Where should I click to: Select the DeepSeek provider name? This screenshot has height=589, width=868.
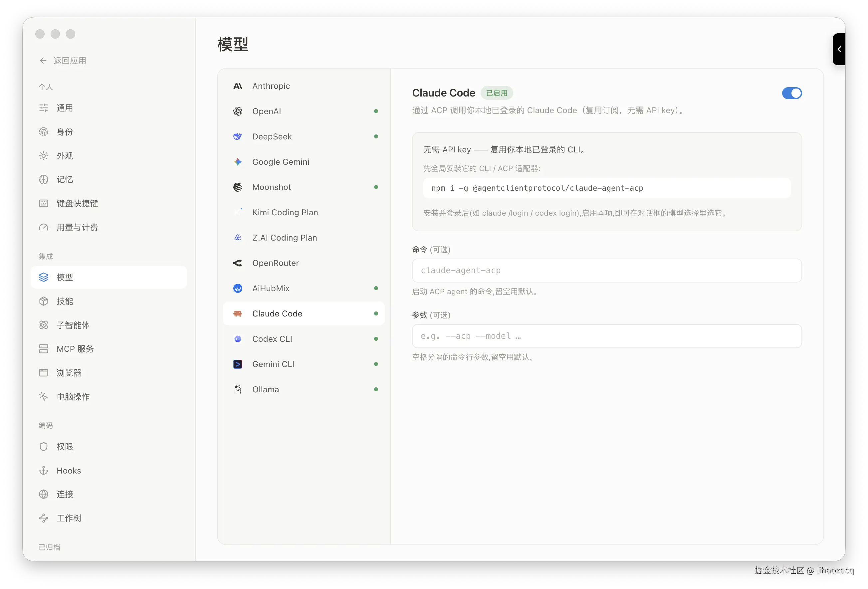pos(272,137)
